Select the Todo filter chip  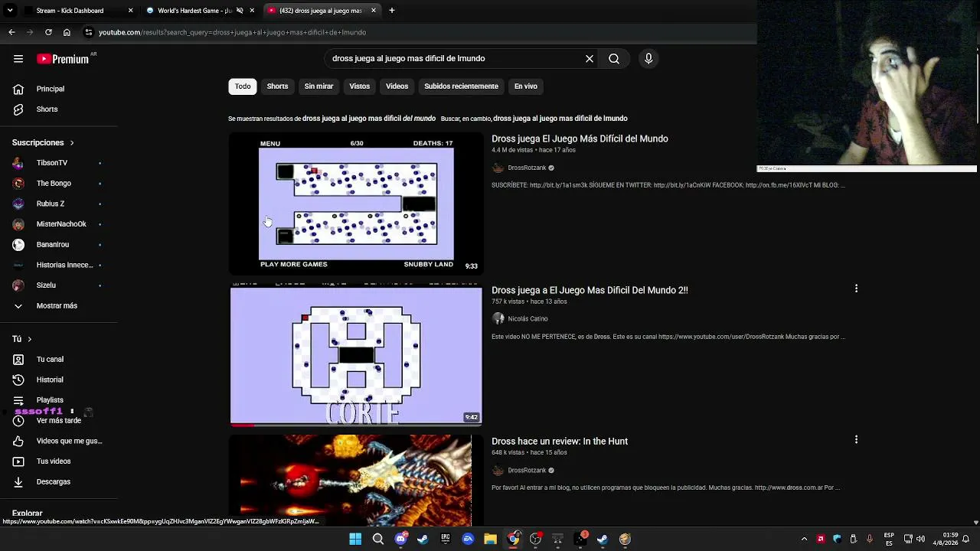click(x=243, y=86)
